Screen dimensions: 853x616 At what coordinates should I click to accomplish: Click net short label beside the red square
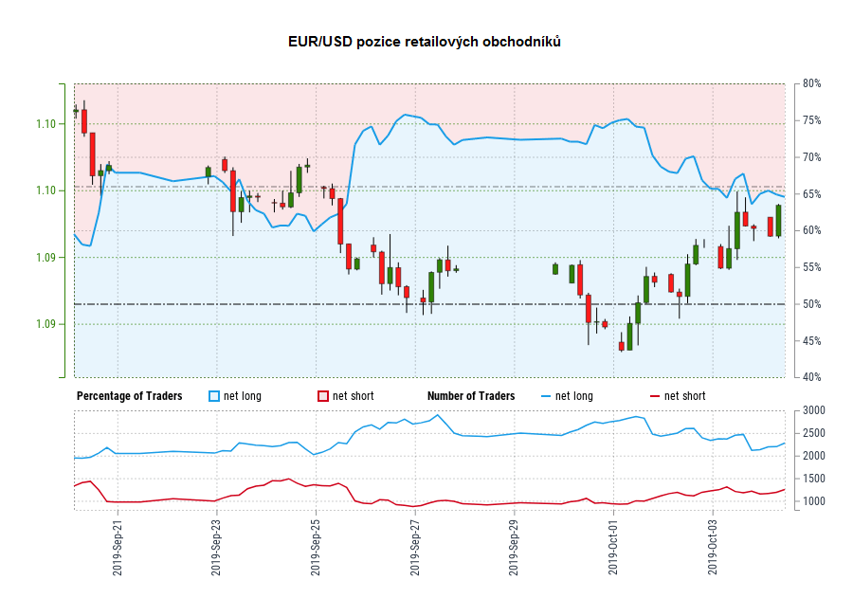(354, 396)
